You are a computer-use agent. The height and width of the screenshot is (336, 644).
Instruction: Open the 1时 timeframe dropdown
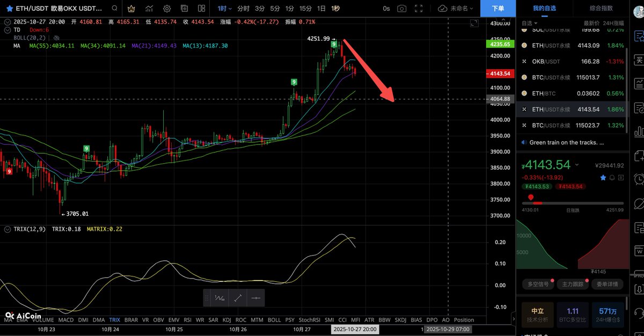pos(224,9)
